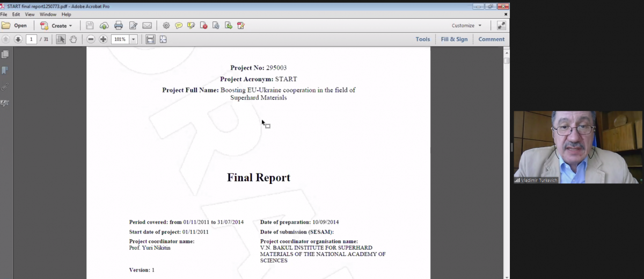Open the Fill & Sign pane
This screenshot has width=644, height=279.
coord(454,39)
